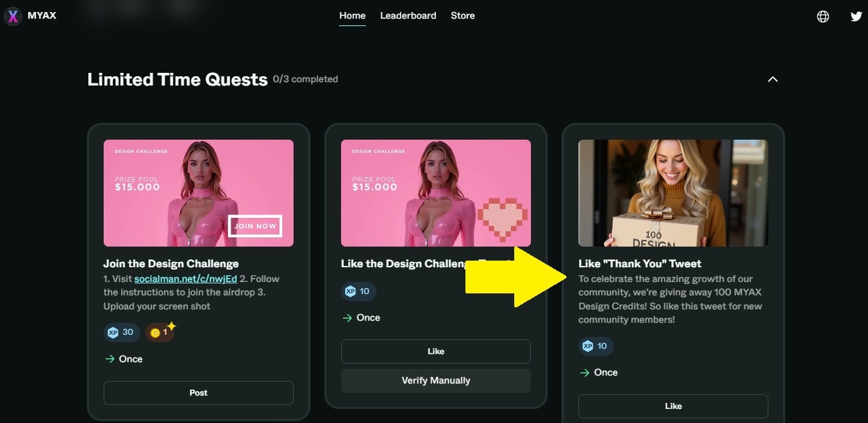Click the Like "Thank You" Tweet title
The image size is (868, 423).
640,263
